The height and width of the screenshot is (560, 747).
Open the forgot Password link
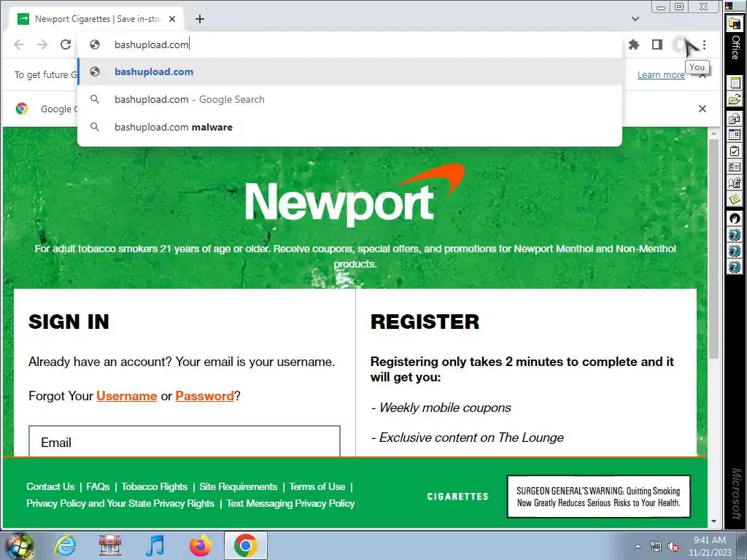pos(204,396)
